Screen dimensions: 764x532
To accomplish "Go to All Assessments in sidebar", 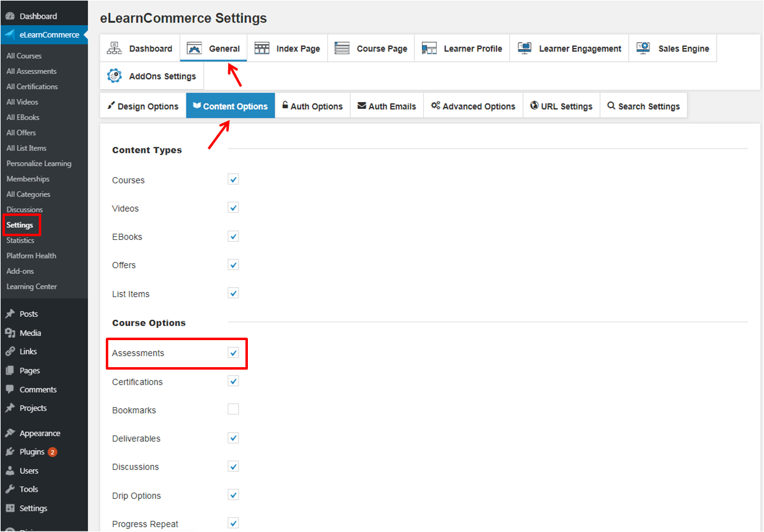I will point(31,71).
